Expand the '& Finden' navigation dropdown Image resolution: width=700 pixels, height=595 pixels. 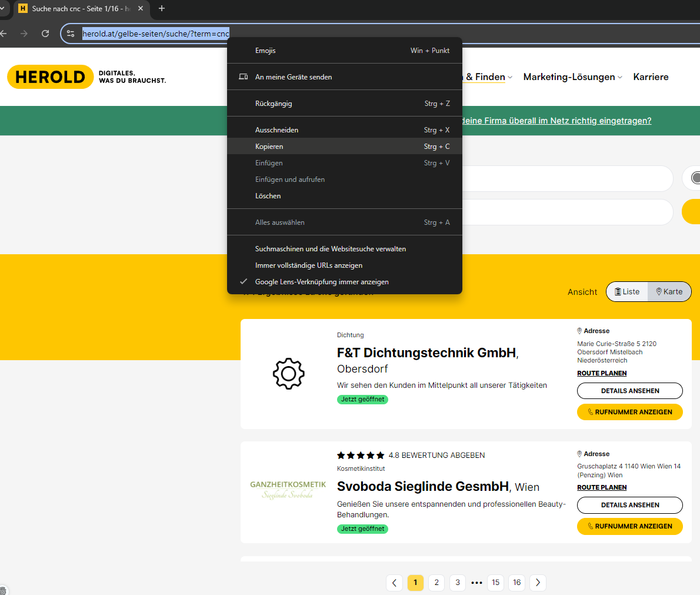pos(489,77)
